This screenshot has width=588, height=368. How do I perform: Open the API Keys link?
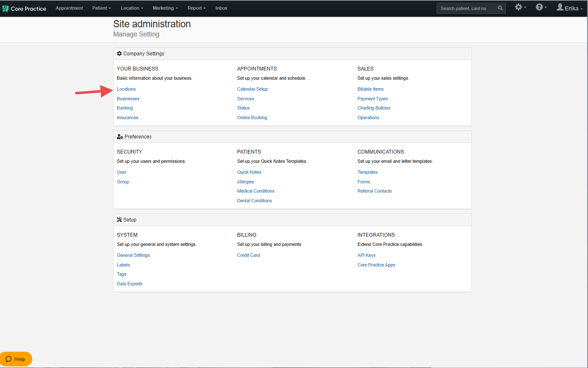coord(366,255)
